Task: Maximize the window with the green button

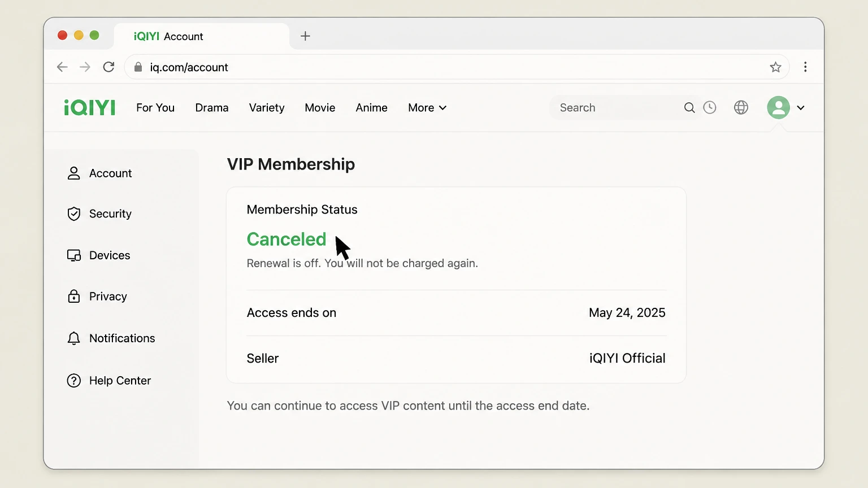Action: click(94, 36)
